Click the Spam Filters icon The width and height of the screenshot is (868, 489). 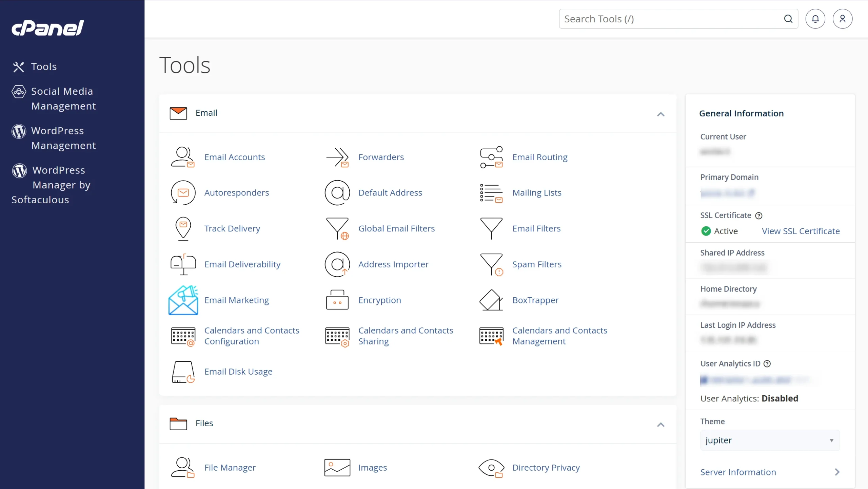(x=491, y=265)
